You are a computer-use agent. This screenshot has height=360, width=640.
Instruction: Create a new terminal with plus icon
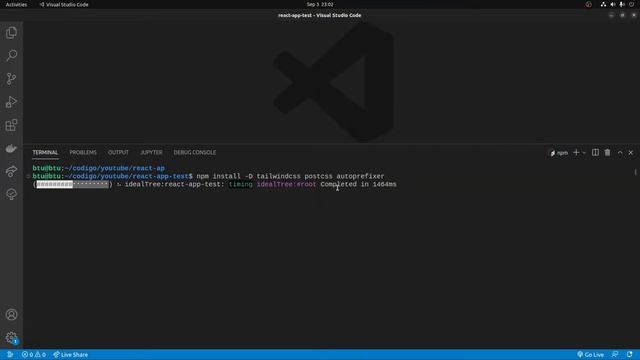(576, 152)
